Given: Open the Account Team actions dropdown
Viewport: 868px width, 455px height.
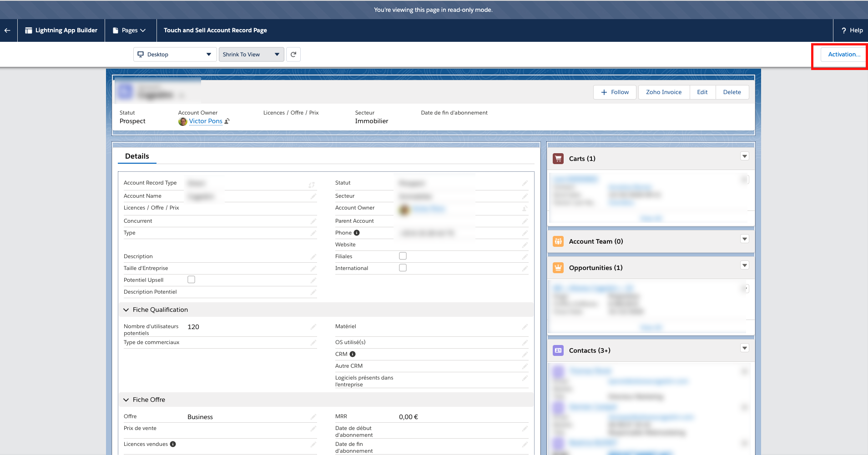Looking at the screenshot, I should (745, 239).
